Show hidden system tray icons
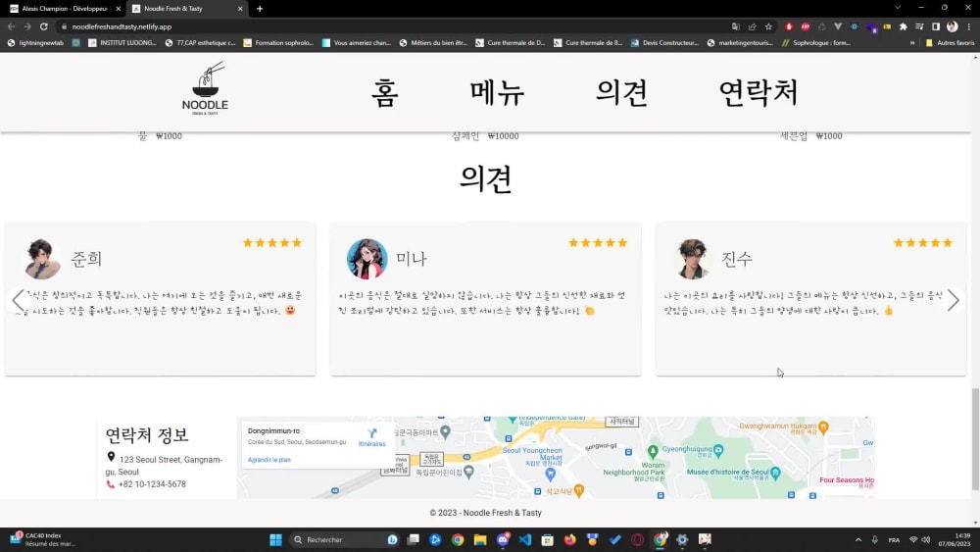 click(x=858, y=540)
